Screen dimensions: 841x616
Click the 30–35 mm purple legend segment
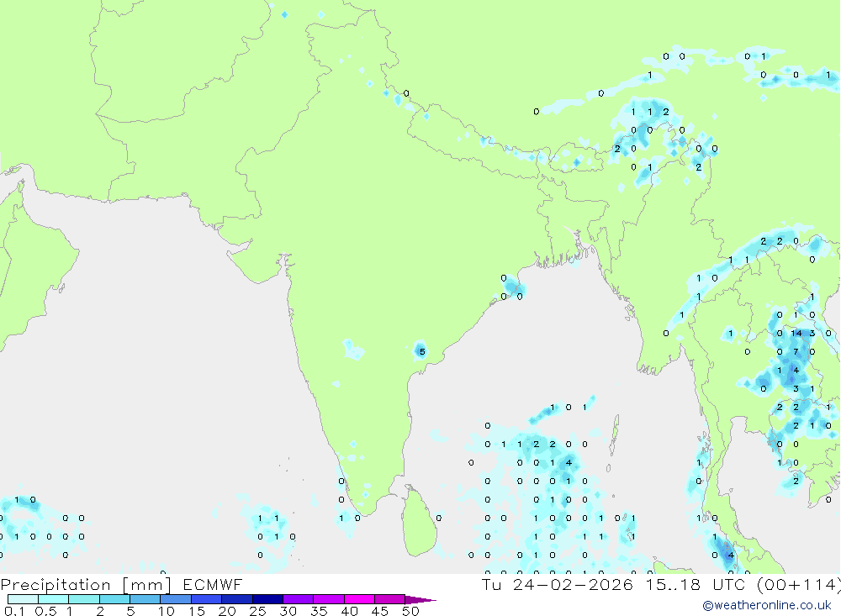[x=298, y=599]
